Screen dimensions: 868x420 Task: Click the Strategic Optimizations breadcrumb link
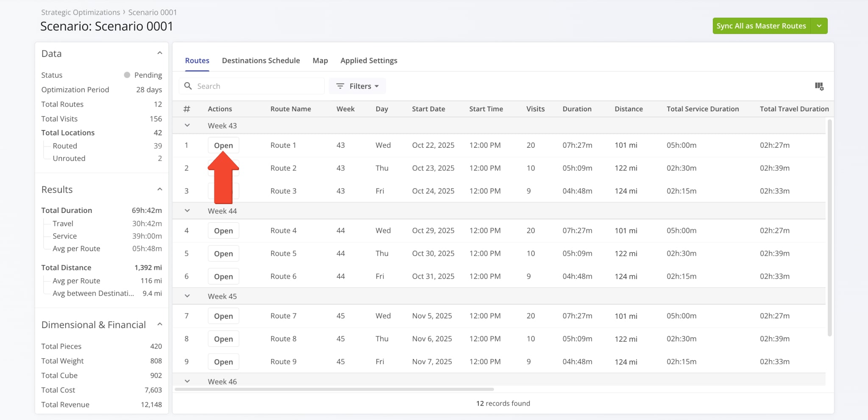pos(80,12)
